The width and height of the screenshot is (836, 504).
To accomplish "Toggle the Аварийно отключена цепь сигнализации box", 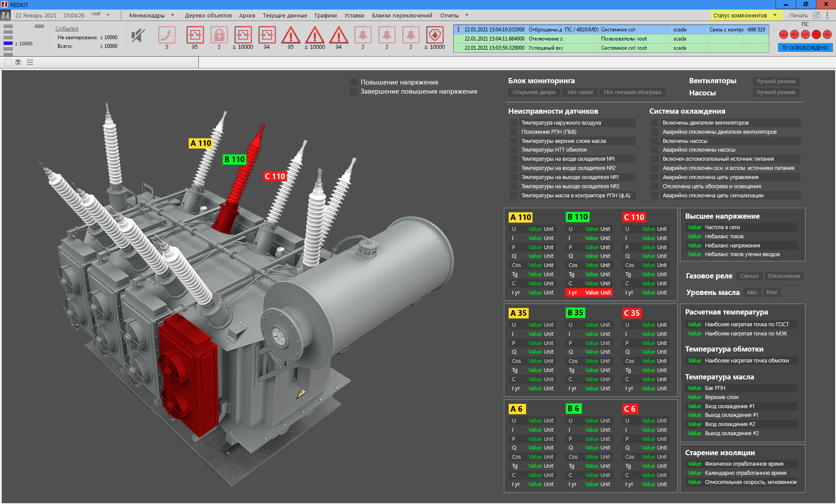I will (655, 196).
